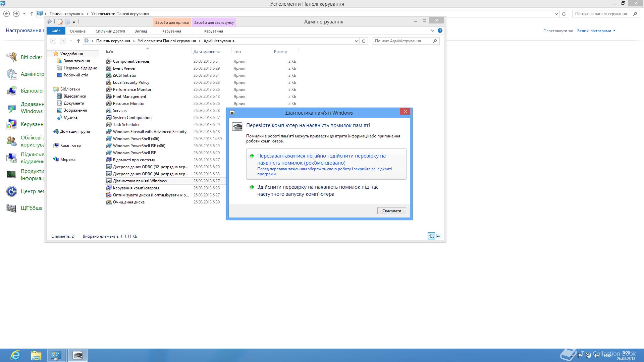The height and width of the screenshot is (362, 644).
Task: Sort by Розмір column header
Action: pos(285,52)
